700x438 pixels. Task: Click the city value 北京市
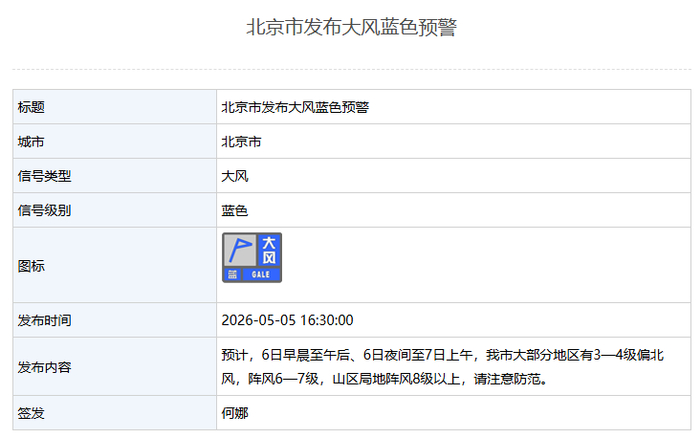[242, 142]
